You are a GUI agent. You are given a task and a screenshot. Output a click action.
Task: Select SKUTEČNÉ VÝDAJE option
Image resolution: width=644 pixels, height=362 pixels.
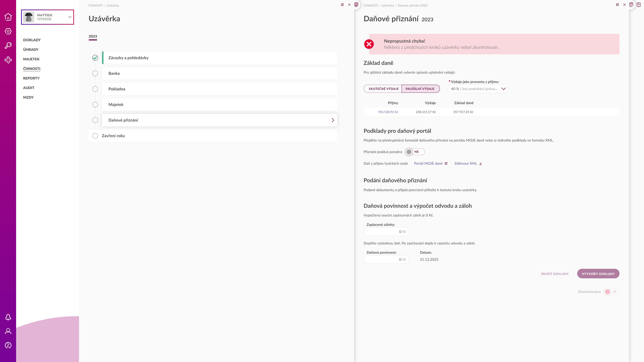coord(383,89)
